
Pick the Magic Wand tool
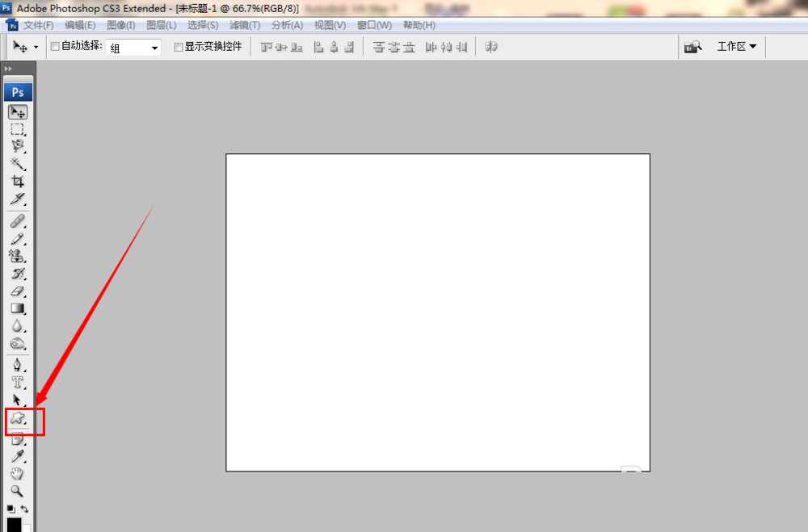(18, 164)
